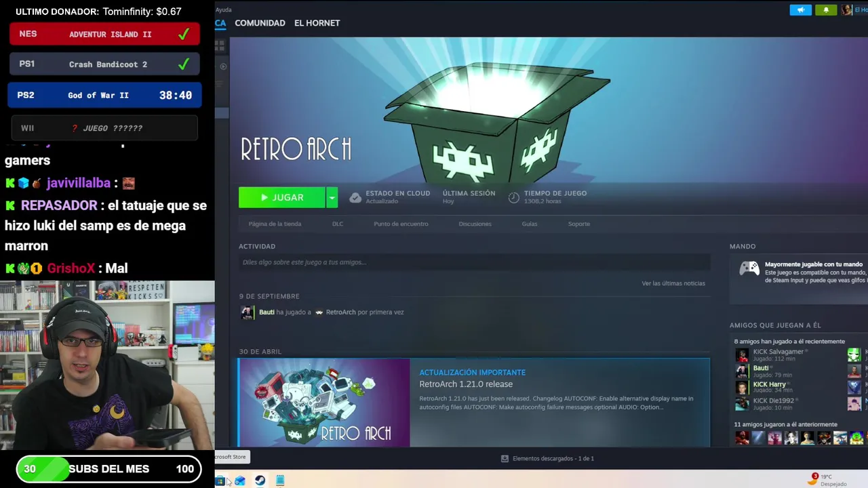Click 11 amigos jugaron anteriormente heading
Image resolution: width=868 pixels, height=488 pixels.
coord(785,425)
